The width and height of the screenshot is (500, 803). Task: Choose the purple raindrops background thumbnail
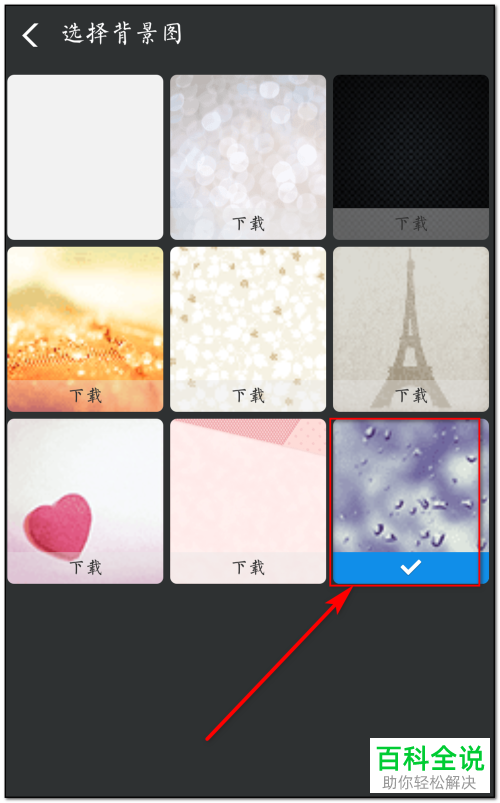tap(411, 485)
